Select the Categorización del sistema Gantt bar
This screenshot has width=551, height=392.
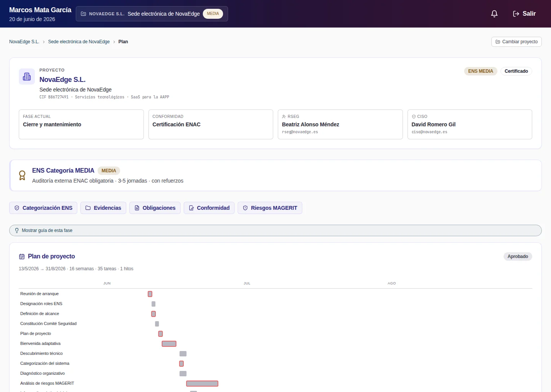click(x=181, y=364)
